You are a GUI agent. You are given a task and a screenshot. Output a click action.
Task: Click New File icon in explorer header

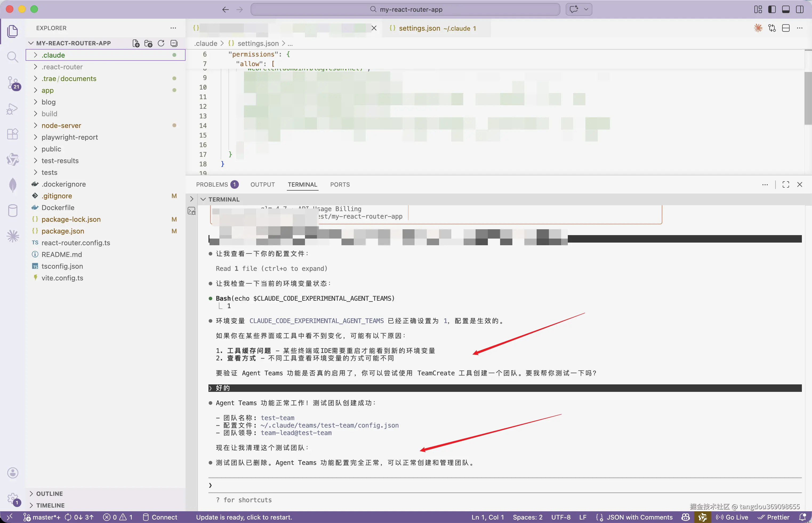tap(136, 43)
